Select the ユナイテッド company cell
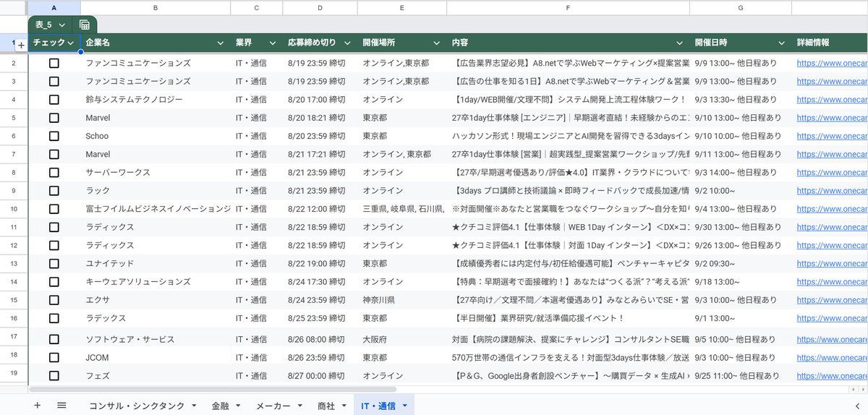The image size is (868, 415). coord(156,263)
